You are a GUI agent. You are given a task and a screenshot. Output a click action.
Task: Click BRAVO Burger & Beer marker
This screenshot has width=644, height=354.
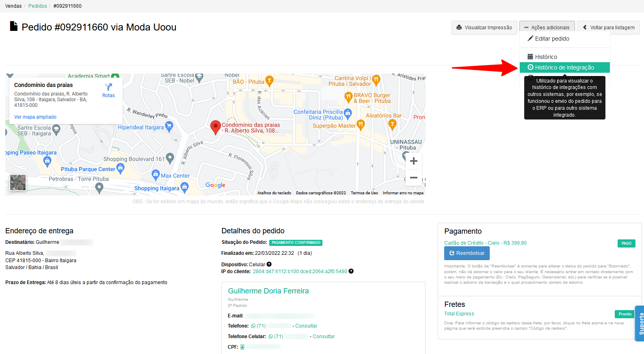point(348,97)
